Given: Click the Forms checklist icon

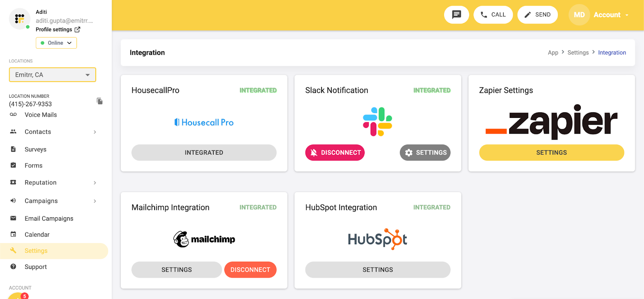Looking at the screenshot, I should [13, 165].
